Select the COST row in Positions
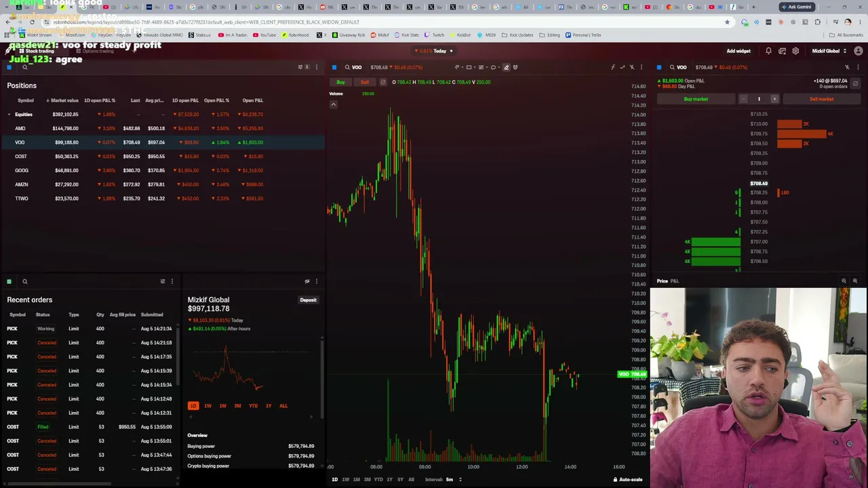 [163, 157]
